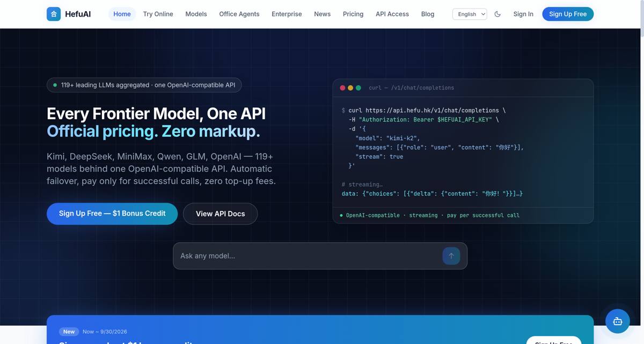This screenshot has height=344, width=644.
Task: Click the green dot in the terminal header
Action: pos(358,88)
